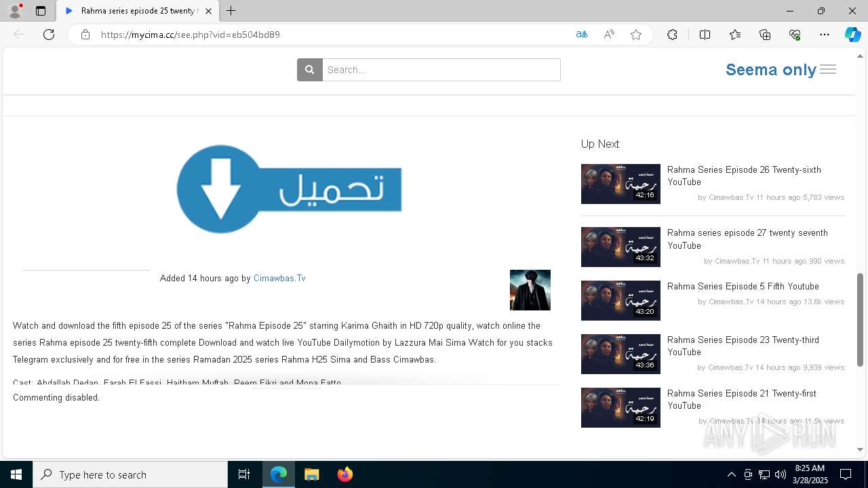Click the scrollbar up arrow

coord(861,56)
